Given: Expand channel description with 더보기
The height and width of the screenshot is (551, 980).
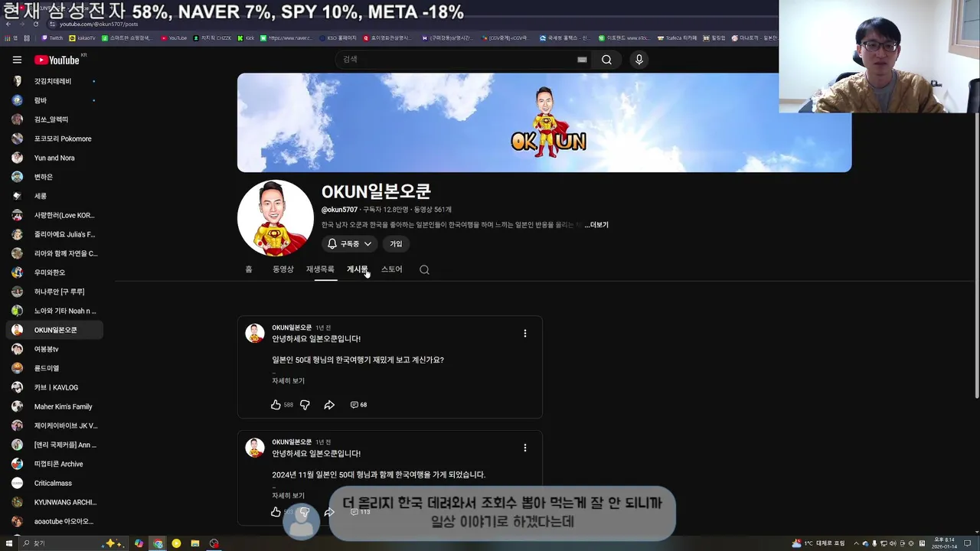Looking at the screenshot, I should click(597, 225).
